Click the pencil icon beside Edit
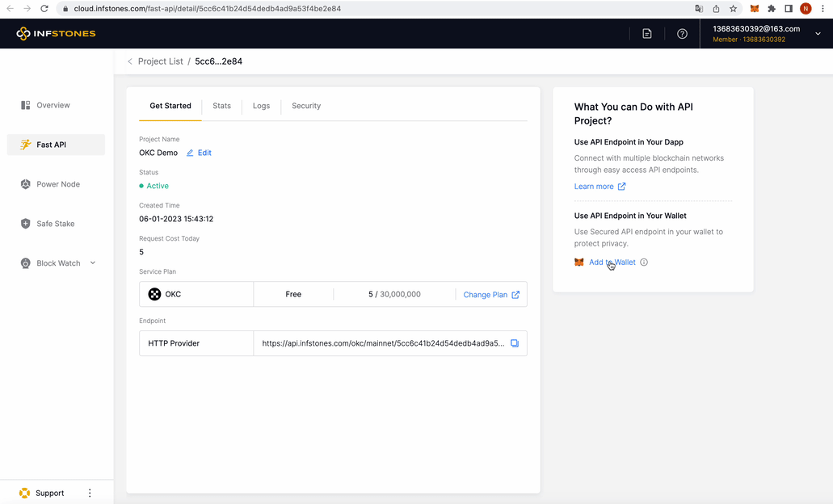Screen dimensions: 833x504 (190, 153)
